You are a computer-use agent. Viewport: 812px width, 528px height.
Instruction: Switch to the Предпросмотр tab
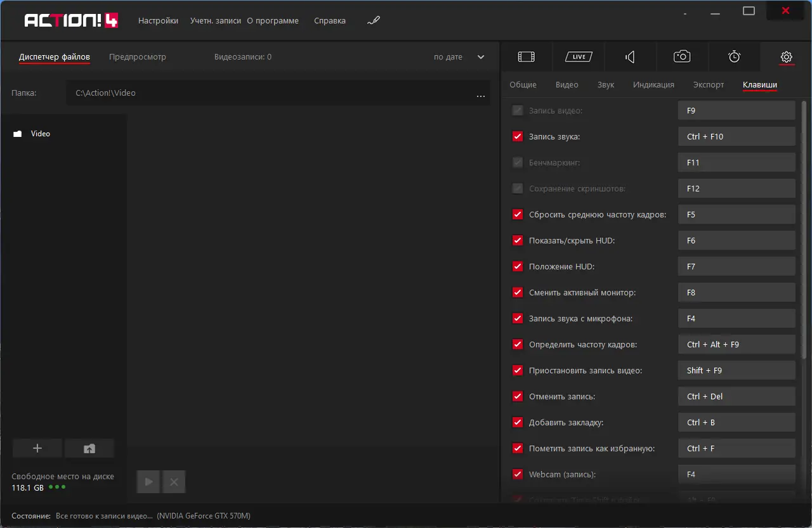(138, 57)
